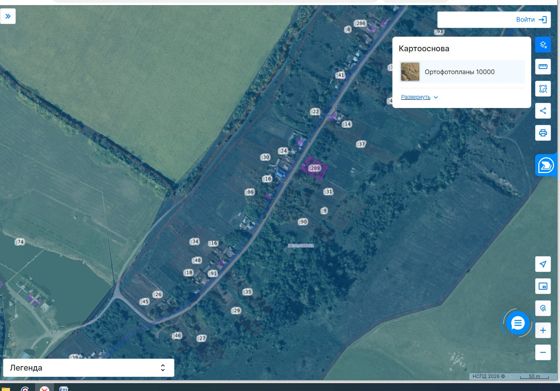Click parcel label 90 on the map
The image size is (560, 391).
[x=303, y=222]
